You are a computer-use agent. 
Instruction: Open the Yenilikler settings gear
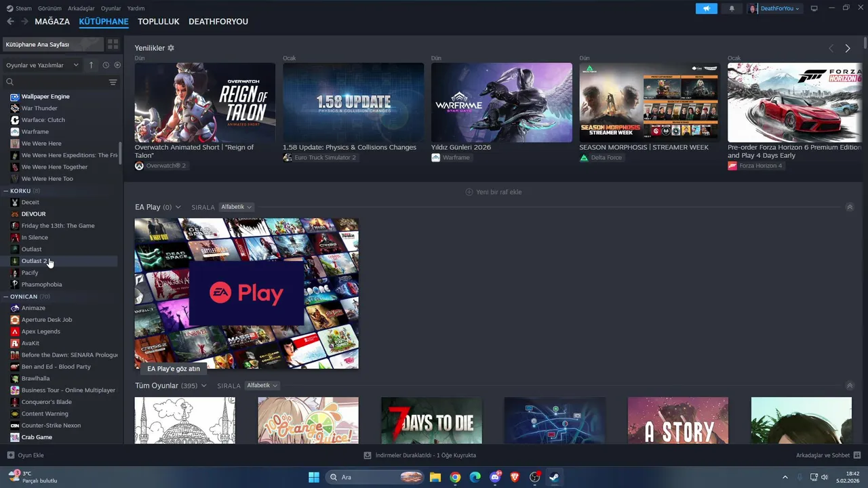(x=171, y=48)
